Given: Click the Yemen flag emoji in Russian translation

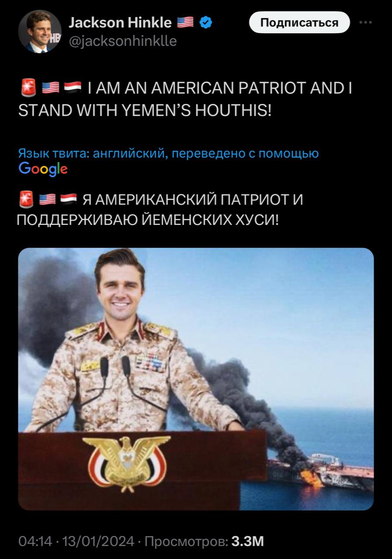Looking at the screenshot, I should pyautogui.click(x=69, y=200).
